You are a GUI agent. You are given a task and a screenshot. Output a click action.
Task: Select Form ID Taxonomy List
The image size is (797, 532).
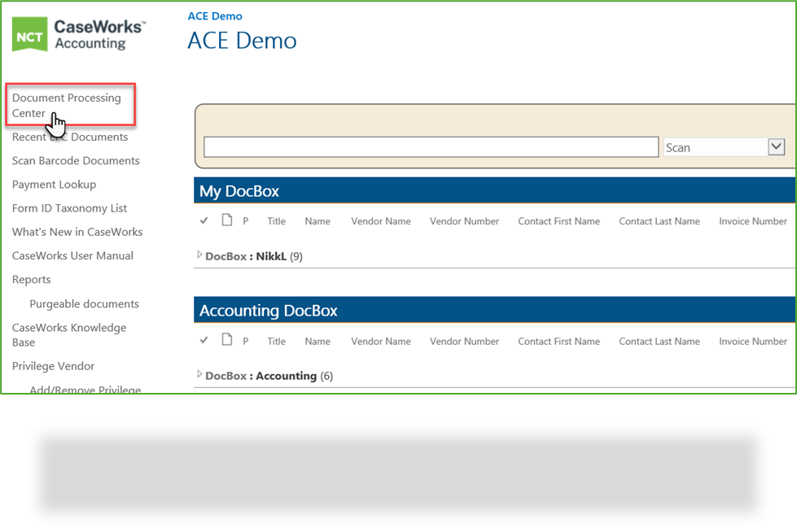click(70, 208)
